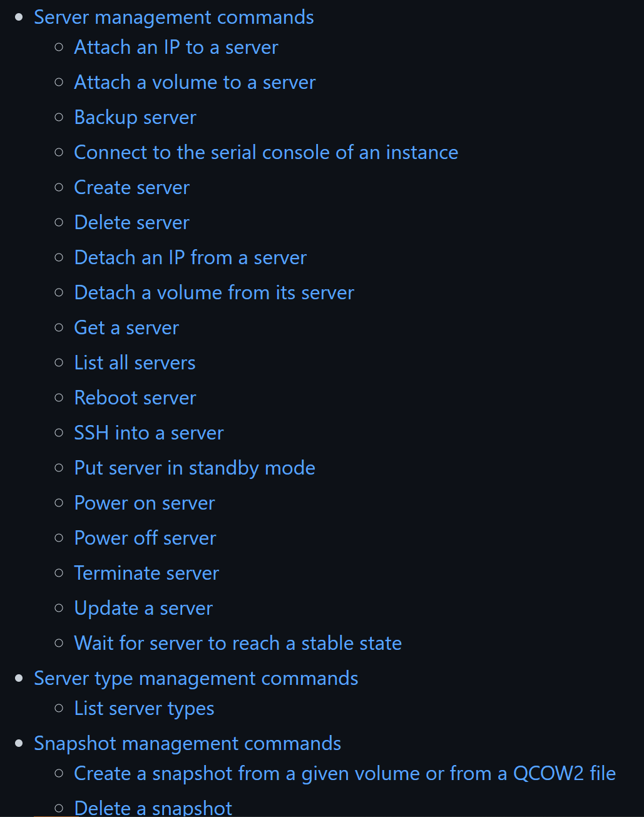Jump to Create server
The image size is (644, 817).
click(131, 188)
